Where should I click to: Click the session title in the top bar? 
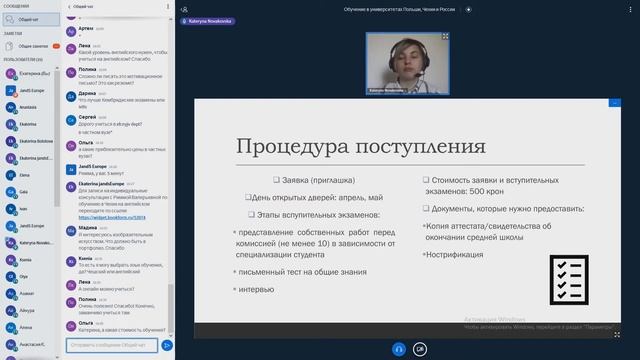399,9
